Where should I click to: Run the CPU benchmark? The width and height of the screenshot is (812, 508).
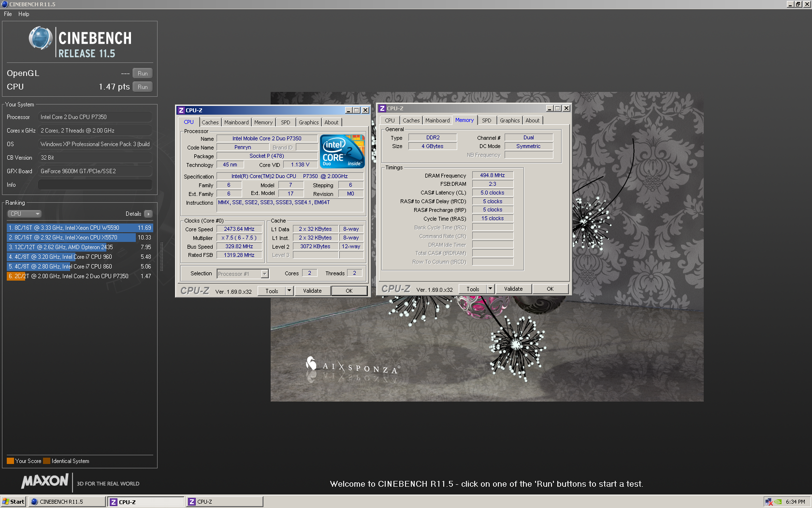point(143,87)
